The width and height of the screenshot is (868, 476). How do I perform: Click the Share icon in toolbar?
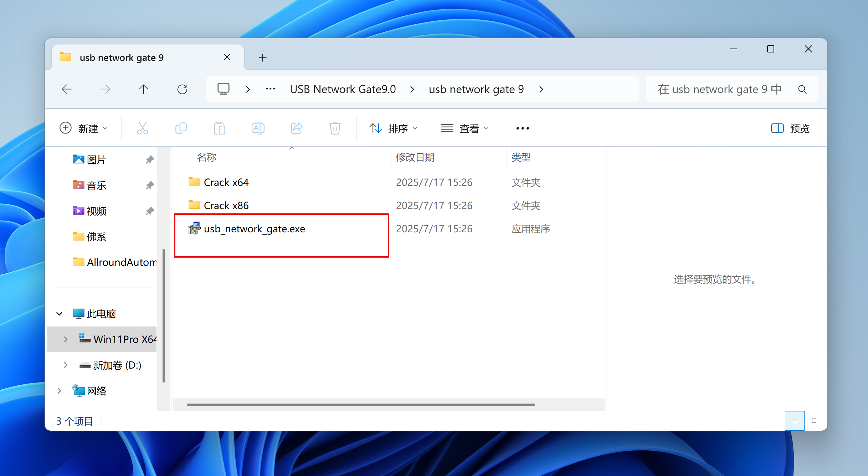(296, 128)
